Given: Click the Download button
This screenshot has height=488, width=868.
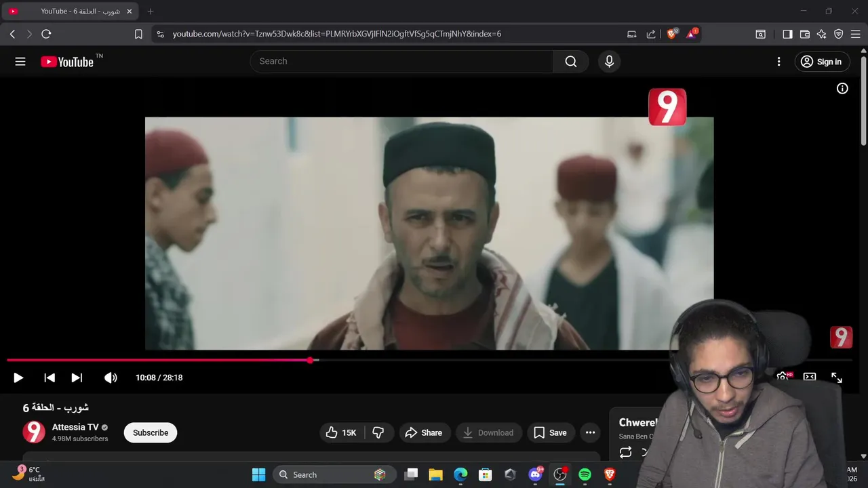Looking at the screenshot, I should pyautogui.click(x=488, y=432).
